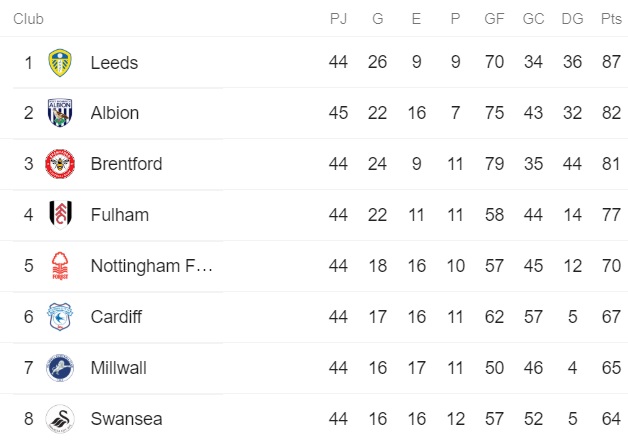Open the Nottingham Forest tree crest
The height and width of the screenshot is (440, 628).
click(60, 266)
